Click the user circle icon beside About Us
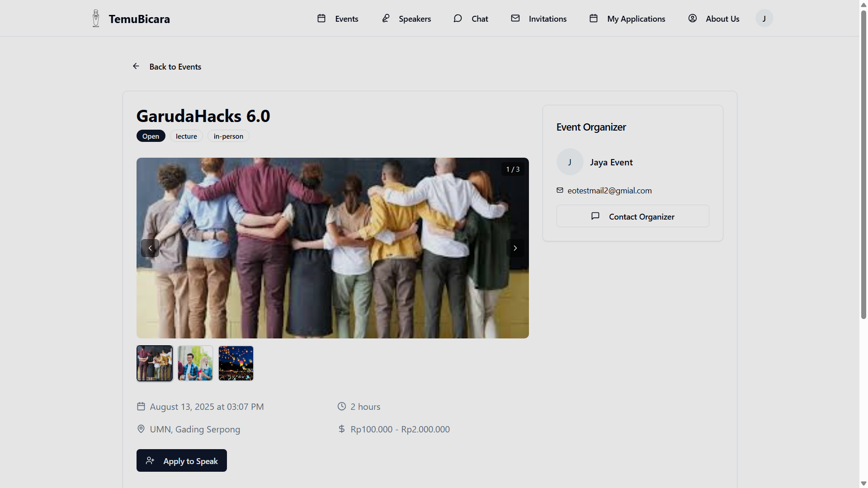The width and height of the screenshot is (868, 488). click(693, 19)
